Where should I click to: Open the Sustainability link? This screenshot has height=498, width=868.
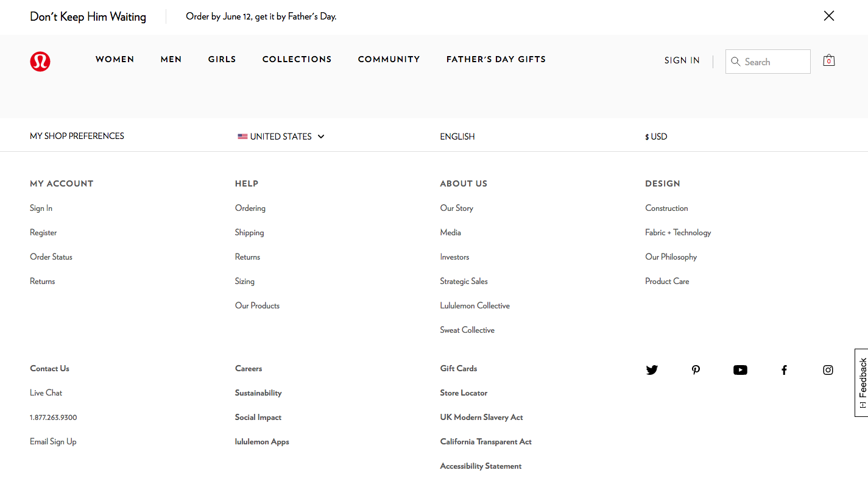pos(258,393)
